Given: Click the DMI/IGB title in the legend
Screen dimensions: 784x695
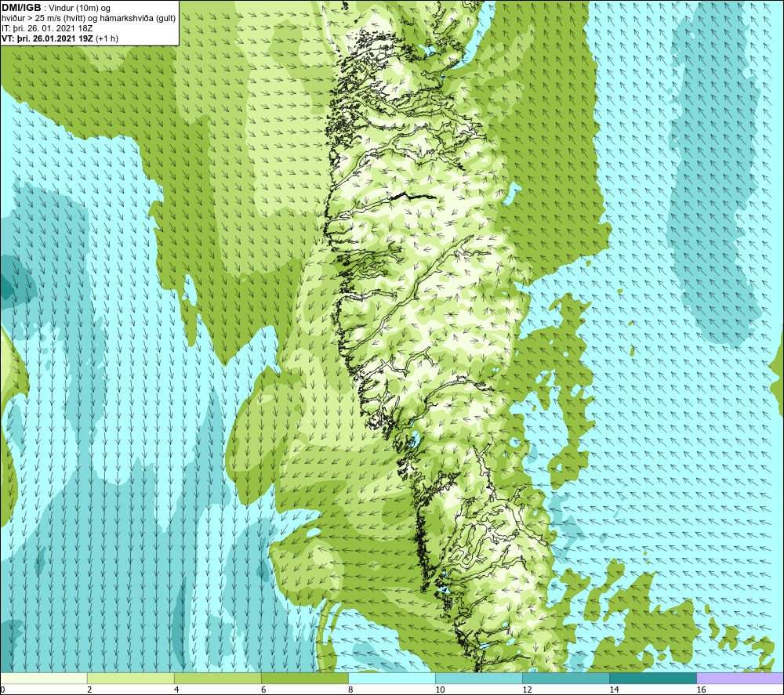Looking at the screenshot, I should point(21,8).
